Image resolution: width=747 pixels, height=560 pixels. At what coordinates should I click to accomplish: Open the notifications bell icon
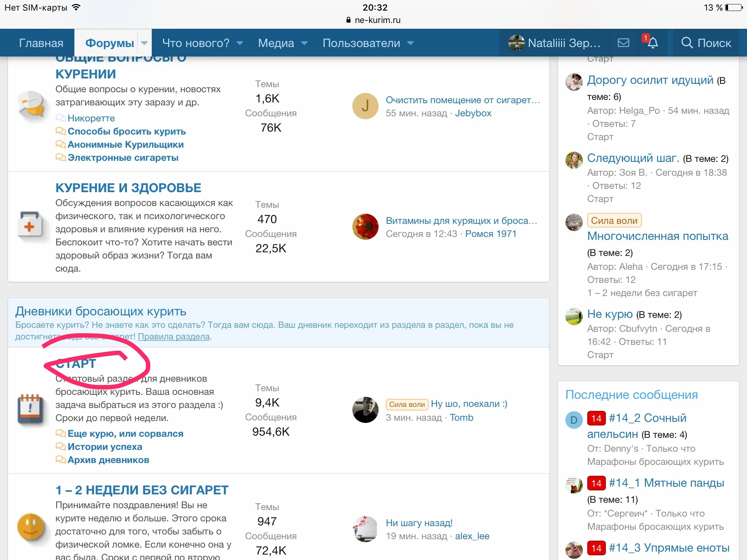653,43
